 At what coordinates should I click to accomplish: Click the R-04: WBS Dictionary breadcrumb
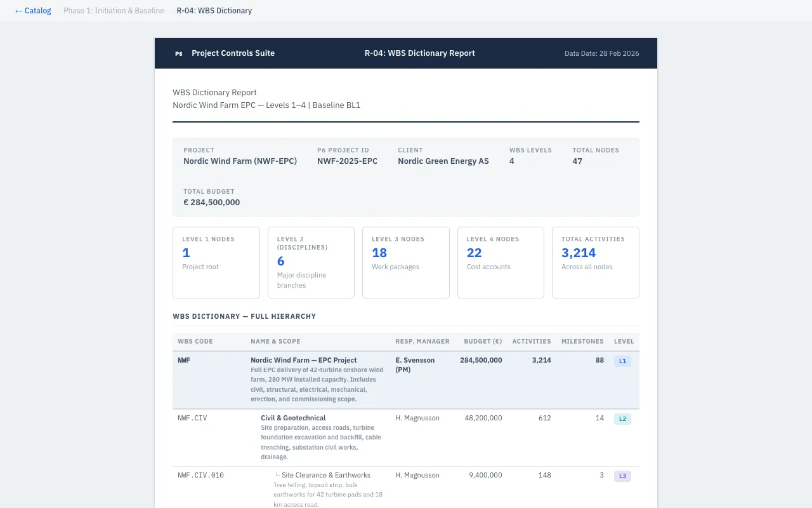[214, 11]
